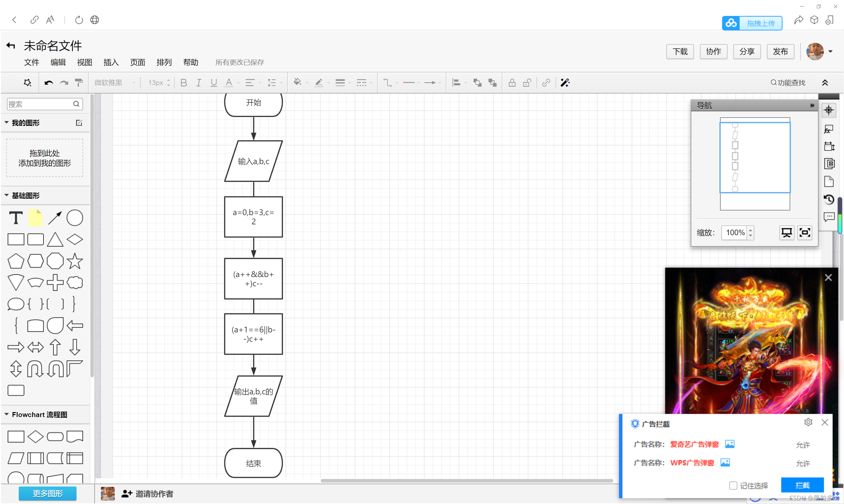Select the yellow sticky note shape

pos(35,218)
